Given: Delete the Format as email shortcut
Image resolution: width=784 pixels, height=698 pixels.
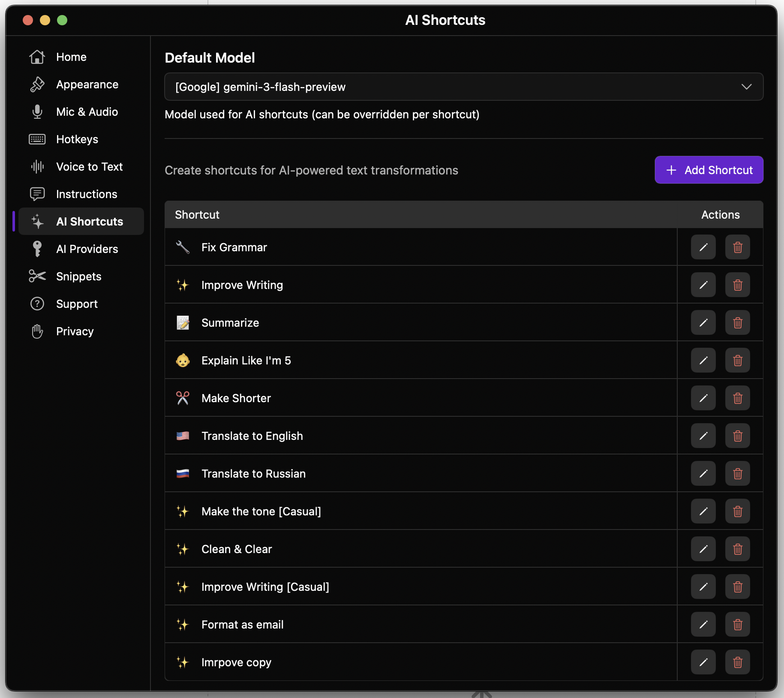Looking at the screenshot, I should tap(737, 624).
